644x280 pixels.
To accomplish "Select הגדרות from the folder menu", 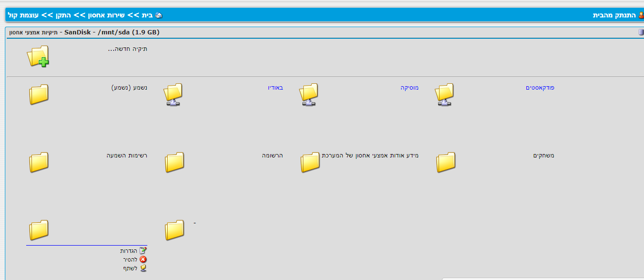I will pyautogui.click(x=129, y=251).
